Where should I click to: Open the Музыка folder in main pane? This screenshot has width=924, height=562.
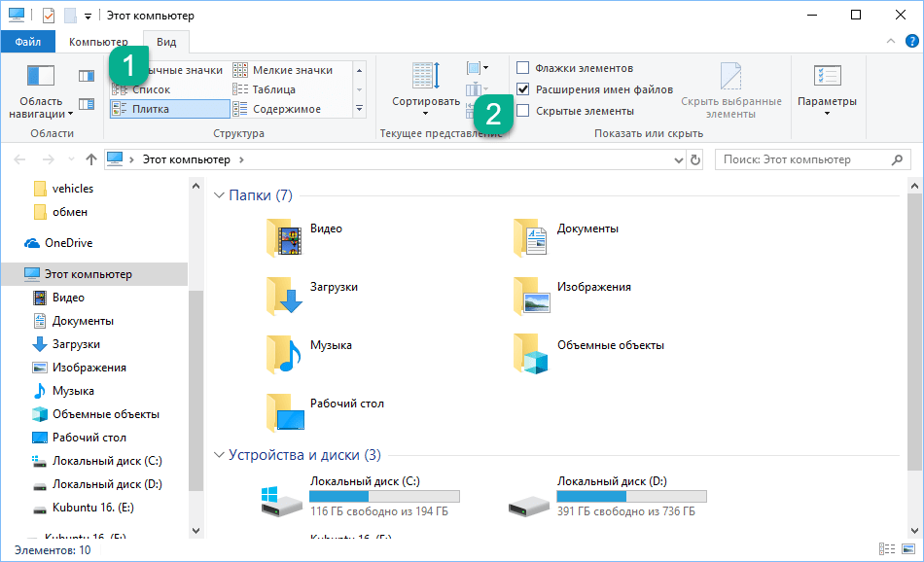[x=284, y=353]
